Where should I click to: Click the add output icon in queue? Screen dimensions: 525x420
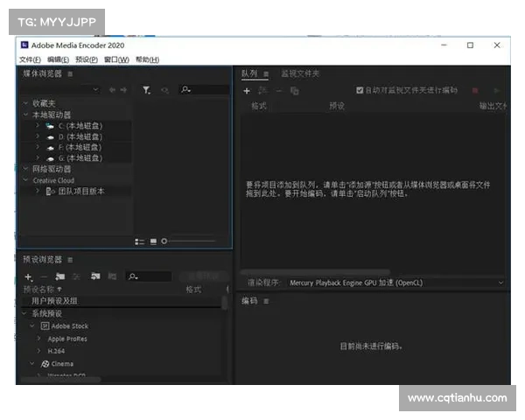pyautogui.click(x=262, y=90)
